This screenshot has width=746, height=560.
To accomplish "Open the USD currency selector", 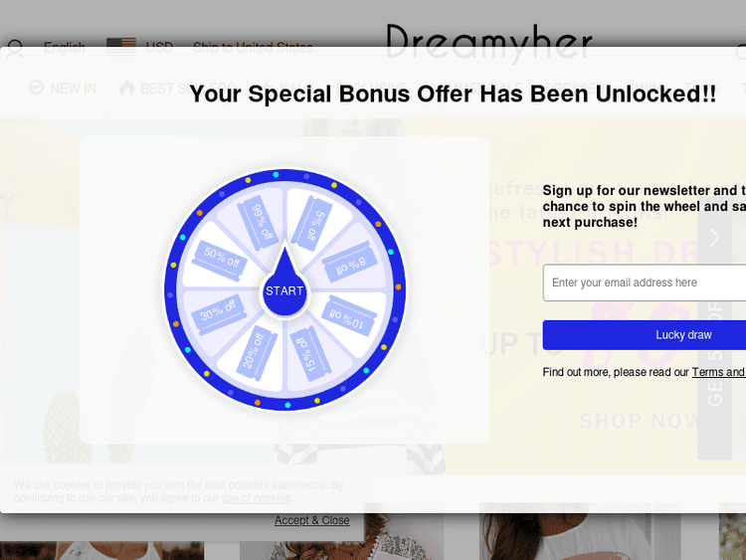I will tap(139, 48).
